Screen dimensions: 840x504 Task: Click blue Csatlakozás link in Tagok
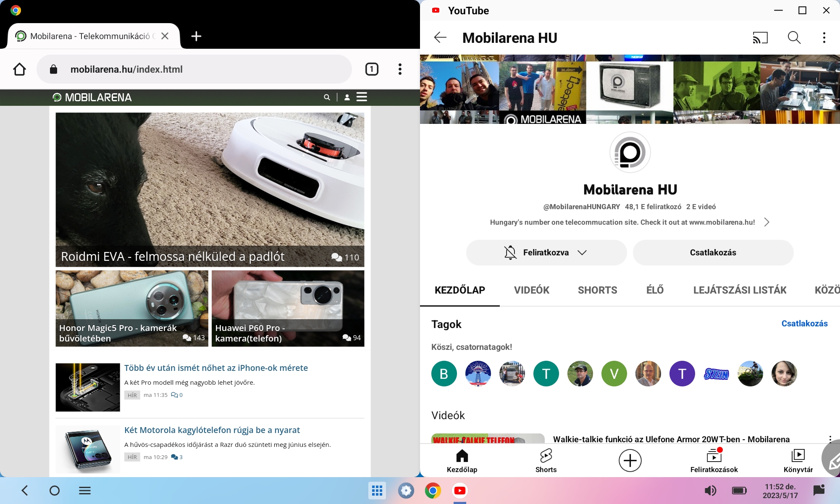804,323
